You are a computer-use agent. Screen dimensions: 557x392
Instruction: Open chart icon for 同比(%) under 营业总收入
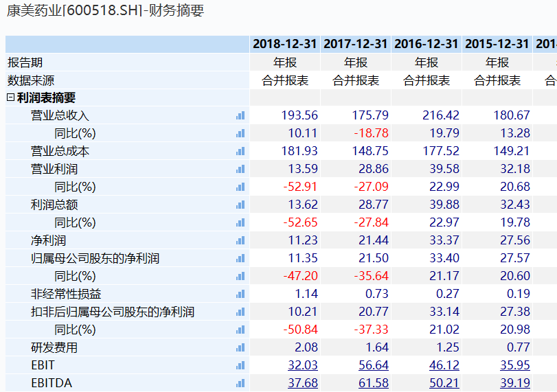coord(240,133)
